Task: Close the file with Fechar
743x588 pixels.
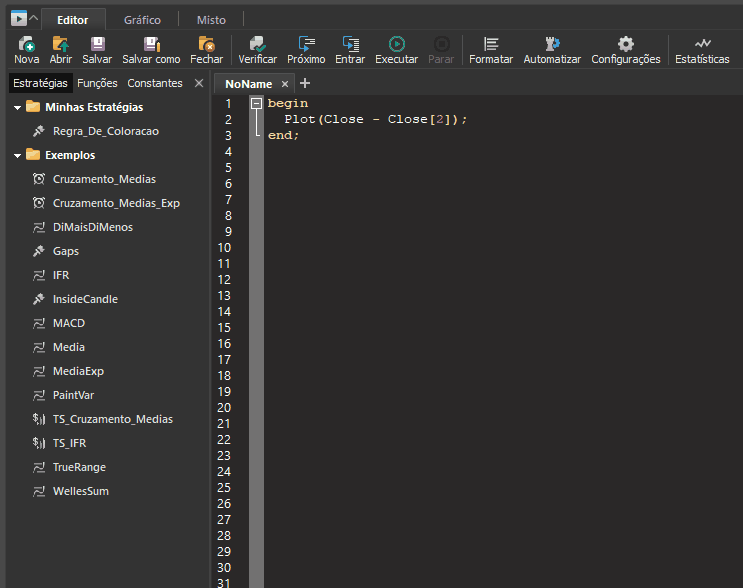Action: 206,50
